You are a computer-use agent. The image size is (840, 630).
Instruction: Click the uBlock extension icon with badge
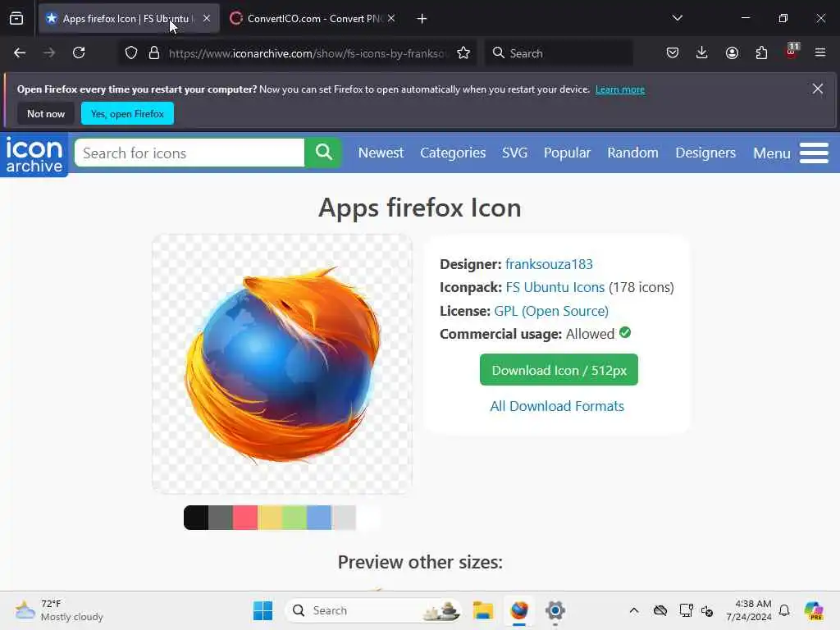(x=792, y=52)
